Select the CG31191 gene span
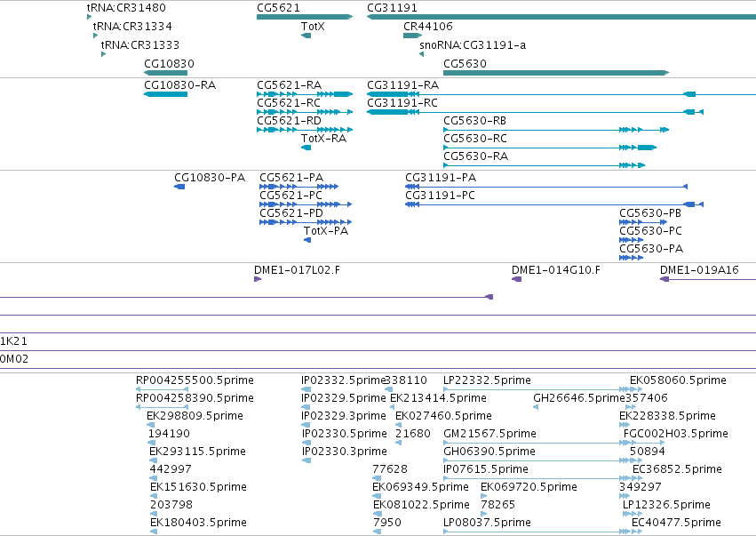The width and height of the screenshot is (756, 536). [561, 17]
